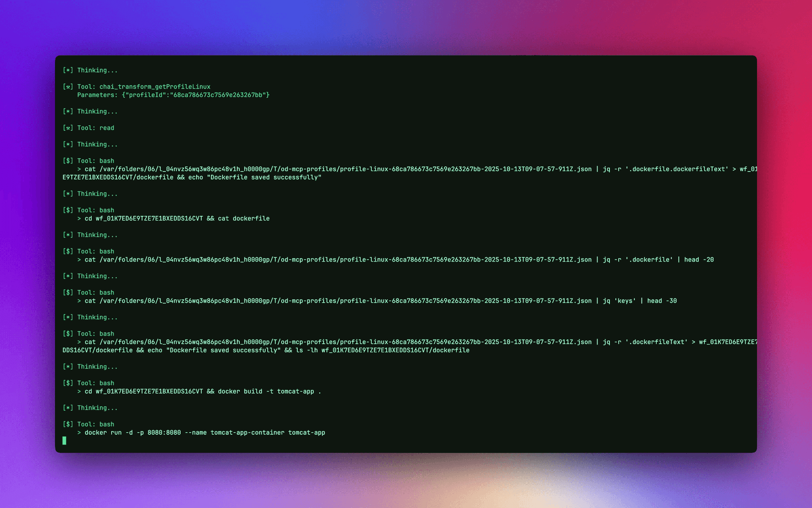
Task: Click the [$] marker above the 'jq keys' command
Action: [68, 293]
